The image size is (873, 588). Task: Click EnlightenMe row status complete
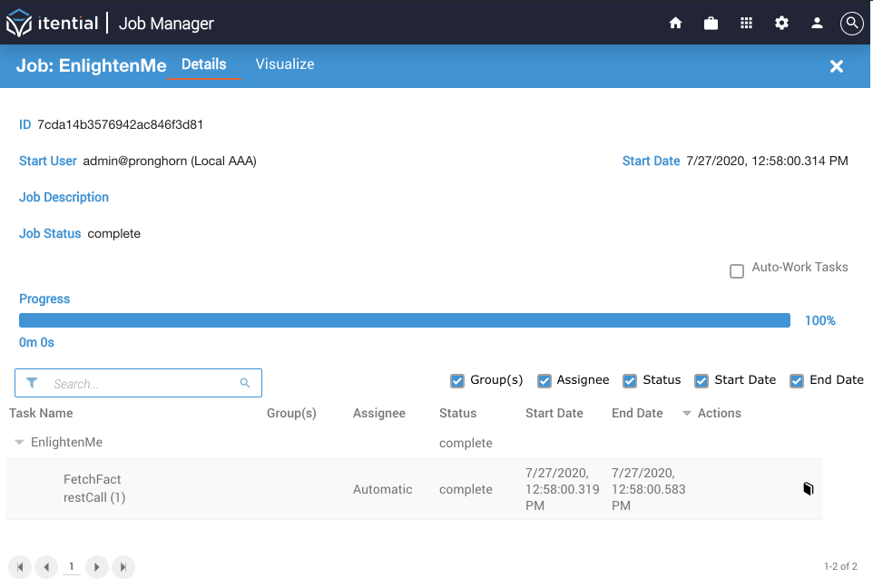pos(466,443)
